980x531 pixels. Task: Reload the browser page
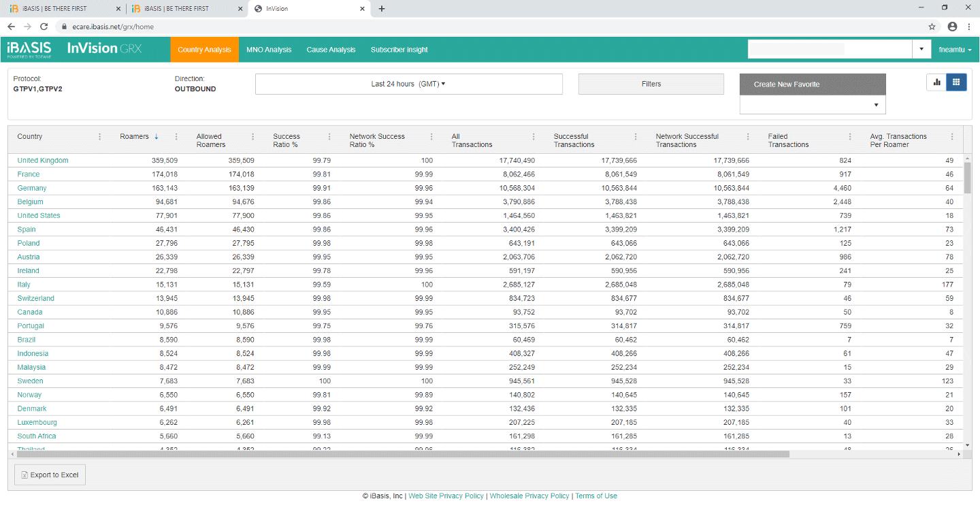click(x=44, y=27)
